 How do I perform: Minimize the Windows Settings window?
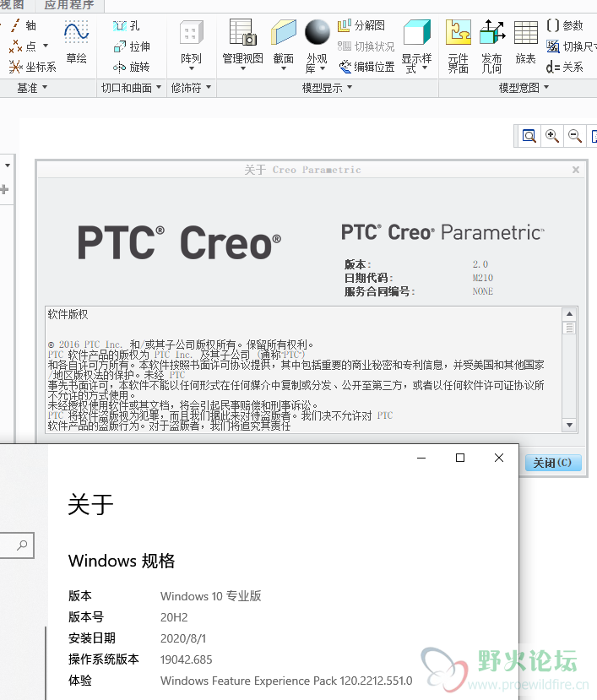click(421, 458)
